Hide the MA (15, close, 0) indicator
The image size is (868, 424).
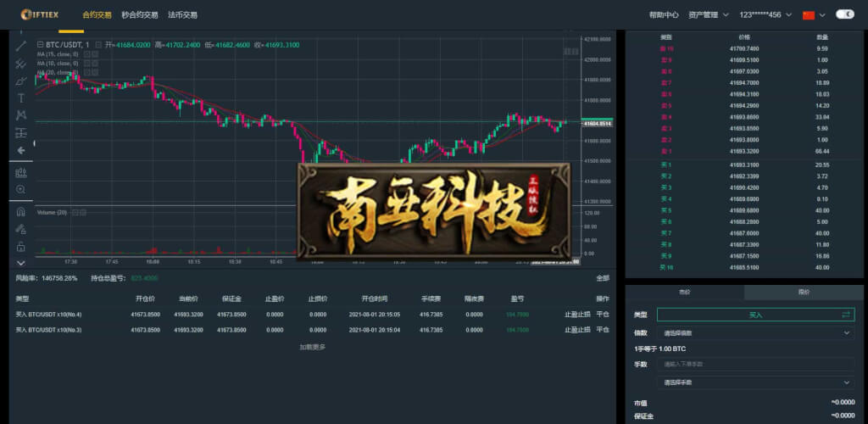tap(86, 54)
